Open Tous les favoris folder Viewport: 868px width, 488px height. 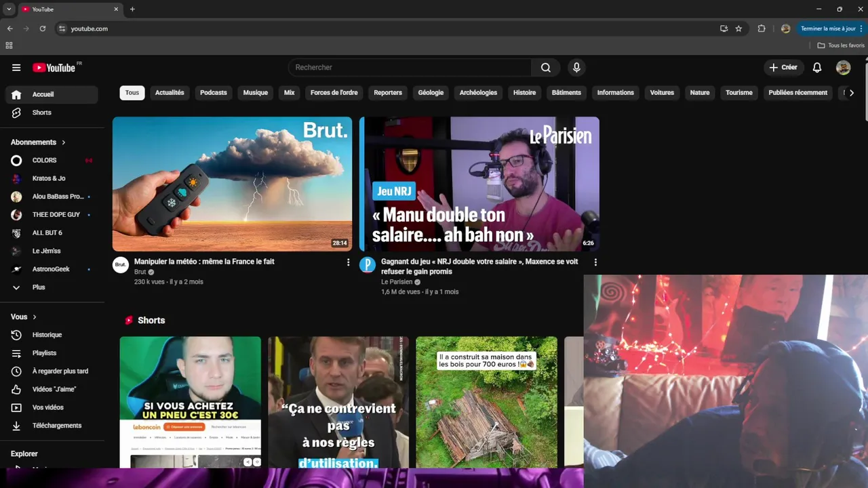pos(841,45)
